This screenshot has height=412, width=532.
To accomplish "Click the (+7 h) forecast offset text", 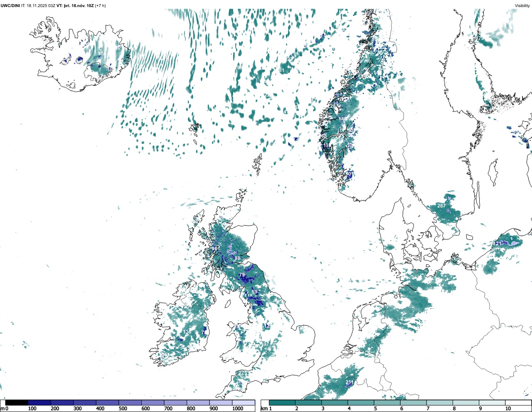I will click(101, 5).
